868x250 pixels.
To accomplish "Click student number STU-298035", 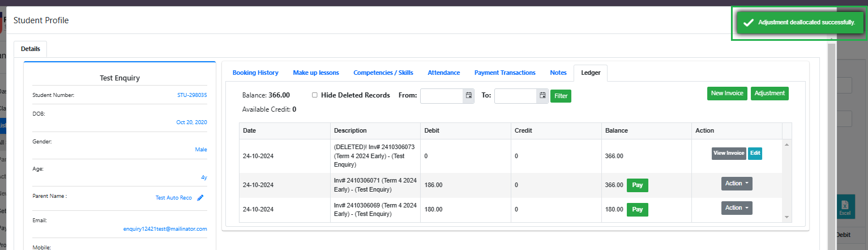I will [192, 95].
